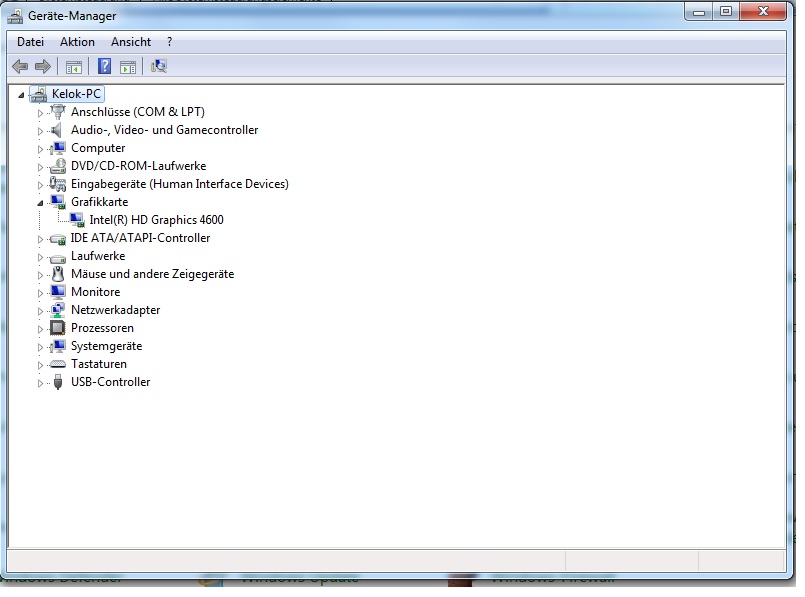Expand the Tastaturen node
Viewport: 805px width, 597px height.
[x=41, y=365]
